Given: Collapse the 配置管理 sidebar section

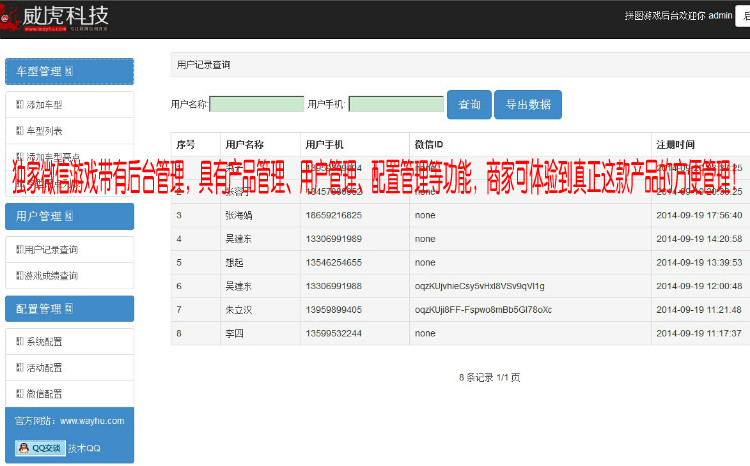Looking at the screenshot, I should (x=68, y=308).
